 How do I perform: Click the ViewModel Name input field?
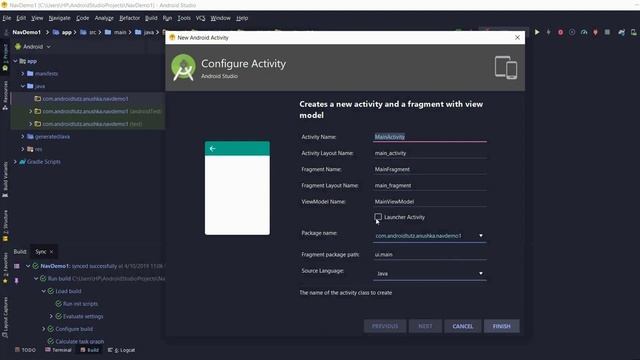(429, 202)
